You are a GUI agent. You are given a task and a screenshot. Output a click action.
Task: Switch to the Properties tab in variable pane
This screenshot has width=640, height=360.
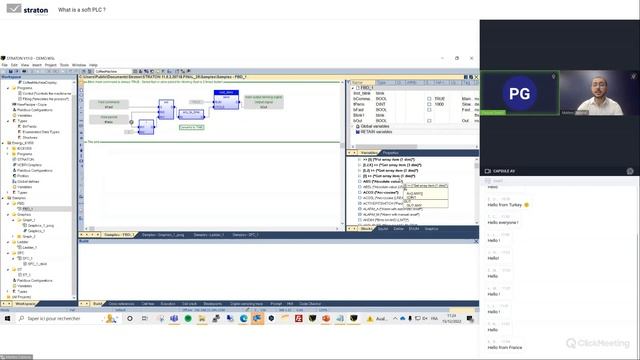pos(391,153)
